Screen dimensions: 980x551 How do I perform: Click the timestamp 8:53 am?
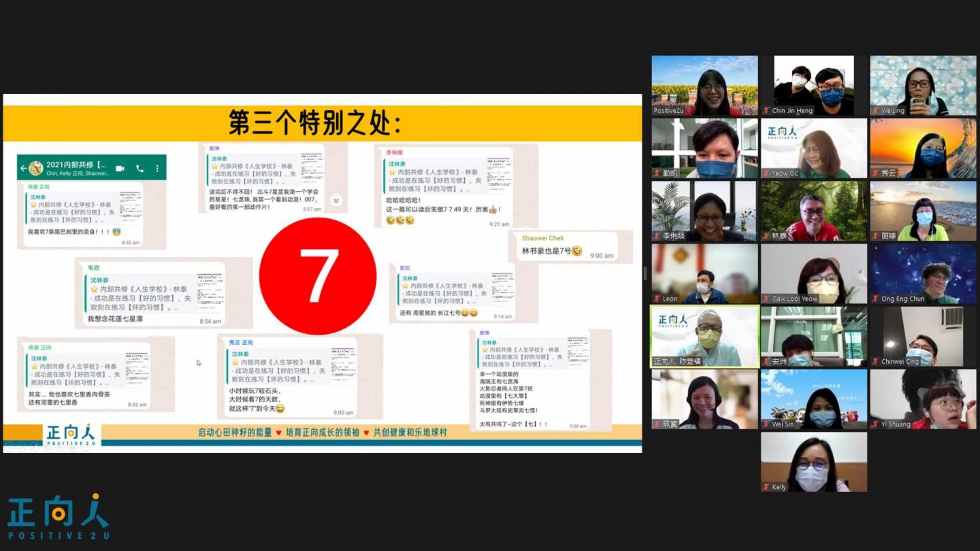click(131, 243)
